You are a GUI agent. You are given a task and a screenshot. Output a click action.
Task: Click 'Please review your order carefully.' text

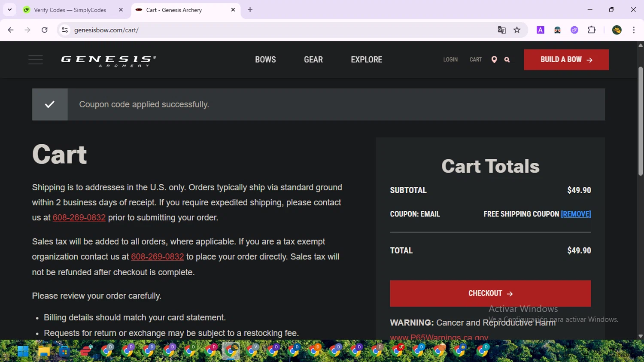click(x=97, y=296)
